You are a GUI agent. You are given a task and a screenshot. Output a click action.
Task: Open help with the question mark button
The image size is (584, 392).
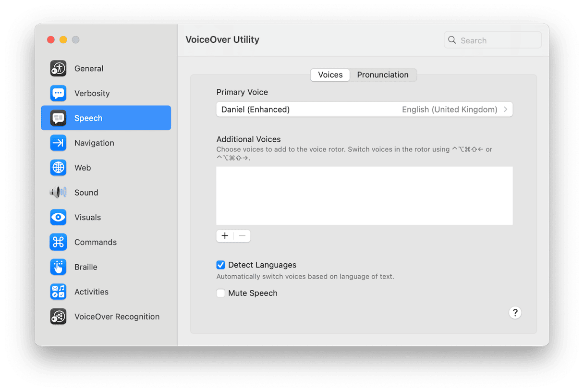point(515,313)
